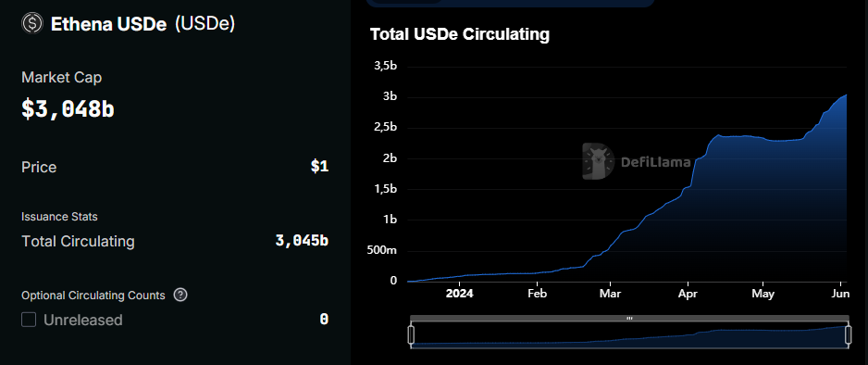This screenshot has width=868, height=365.
Task: Click the Ethena USDe title
Action: click(108, 24)
